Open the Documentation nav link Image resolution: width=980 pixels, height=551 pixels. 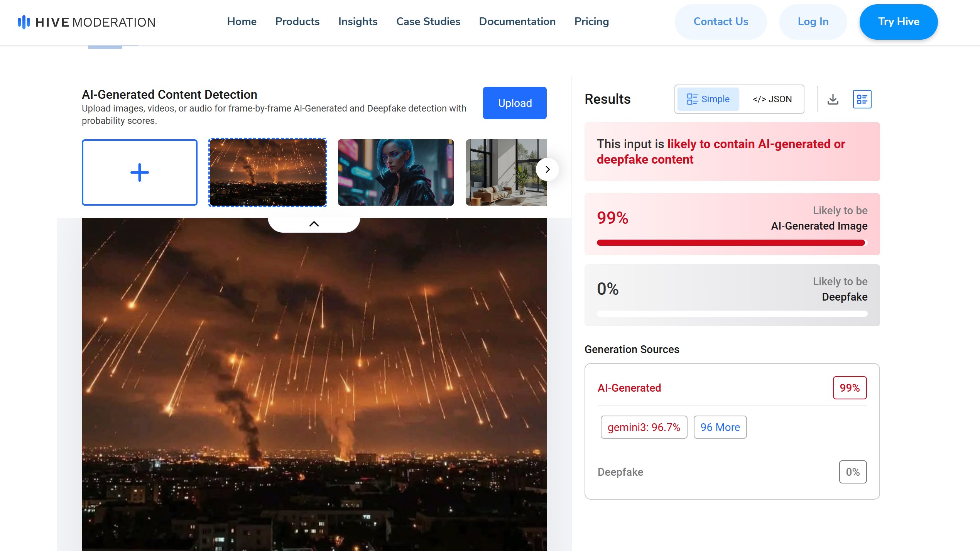517,22
